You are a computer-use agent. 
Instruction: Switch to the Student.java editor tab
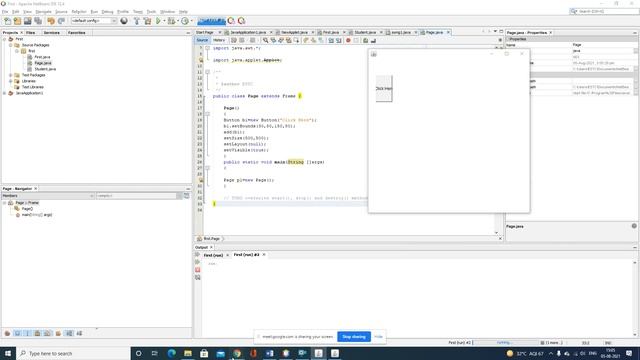365,32
